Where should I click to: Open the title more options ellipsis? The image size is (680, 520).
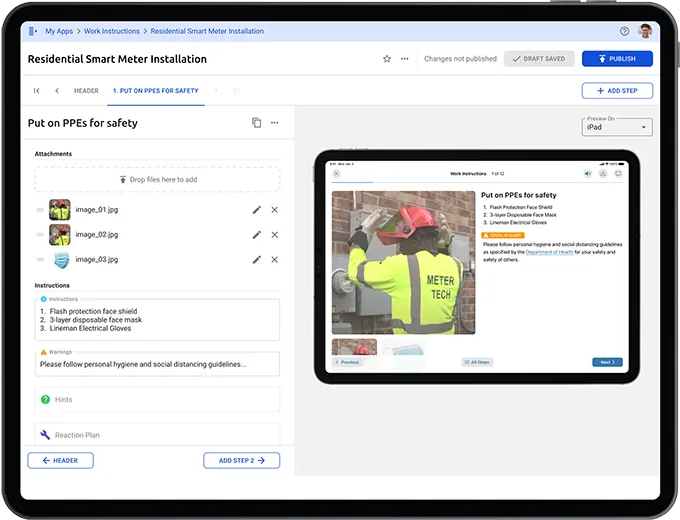[405, 59]
